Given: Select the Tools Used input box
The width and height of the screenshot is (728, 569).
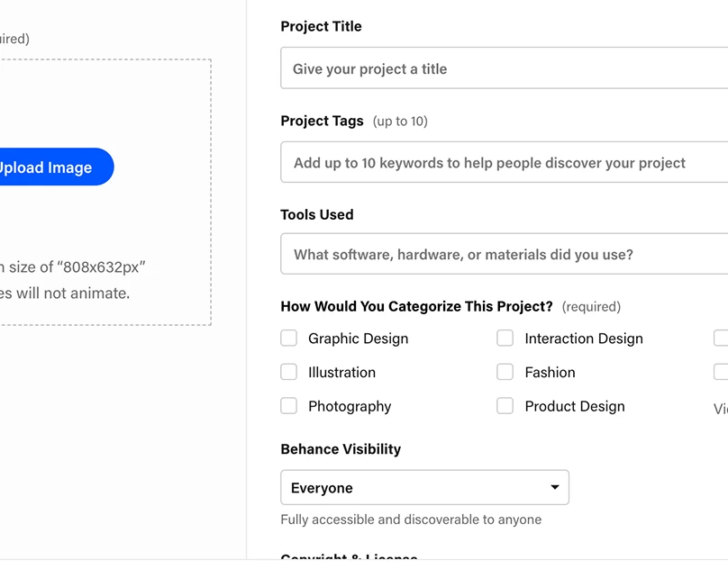Looking at the screenshot, I should pyautogui.click(x=505, y=255).
